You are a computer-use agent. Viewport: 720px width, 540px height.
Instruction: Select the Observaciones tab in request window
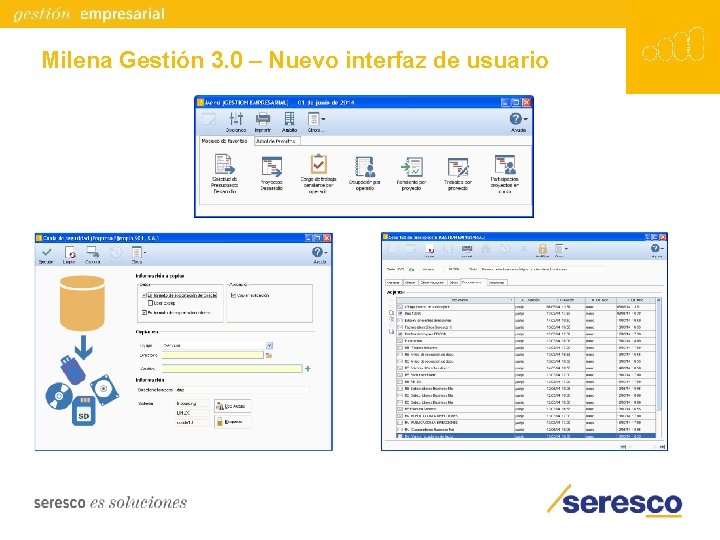coord(432,282)
